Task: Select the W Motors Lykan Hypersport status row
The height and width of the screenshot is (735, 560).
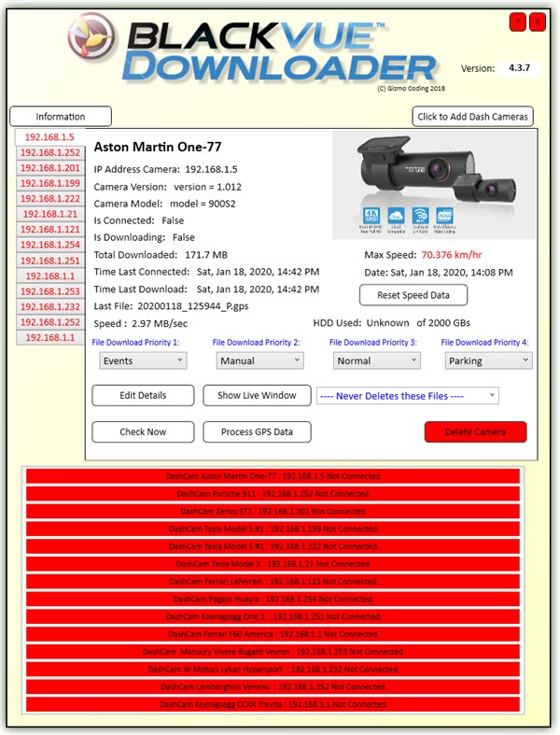Action: 273,670
